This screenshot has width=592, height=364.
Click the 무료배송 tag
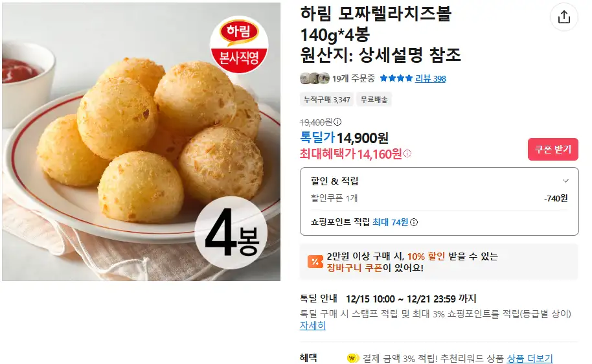pyautogui.click(x=374, y=100)
